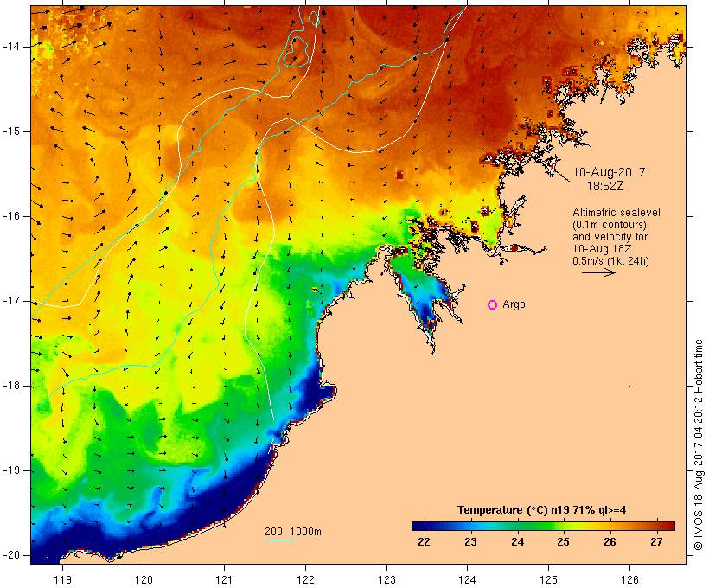The height and width of the screenshot is (588, 709).
Task: Click the colorbar tick label "22"
Action: (424, 542)
